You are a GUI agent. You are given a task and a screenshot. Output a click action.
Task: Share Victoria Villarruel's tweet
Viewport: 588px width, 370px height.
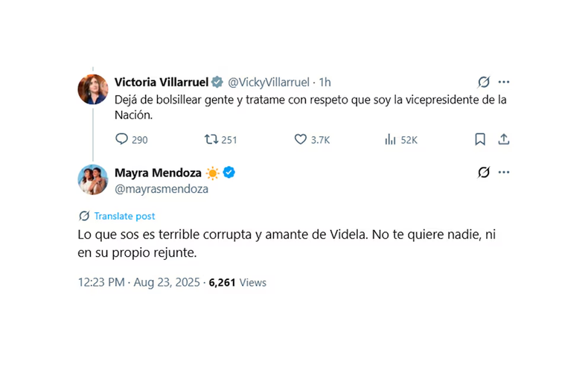click(503, 139)
